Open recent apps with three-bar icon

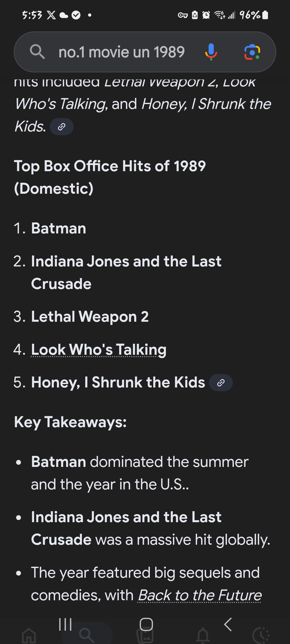coord(65,624)
